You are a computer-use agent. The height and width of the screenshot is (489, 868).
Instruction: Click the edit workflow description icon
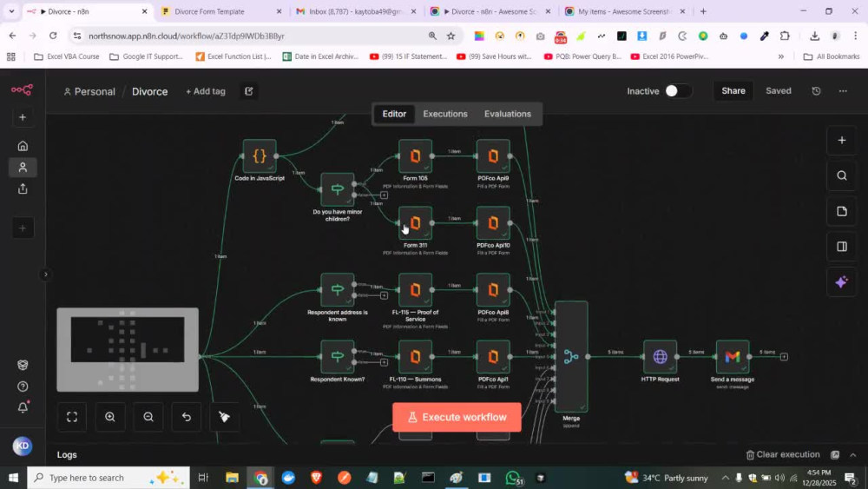point(248,91)
